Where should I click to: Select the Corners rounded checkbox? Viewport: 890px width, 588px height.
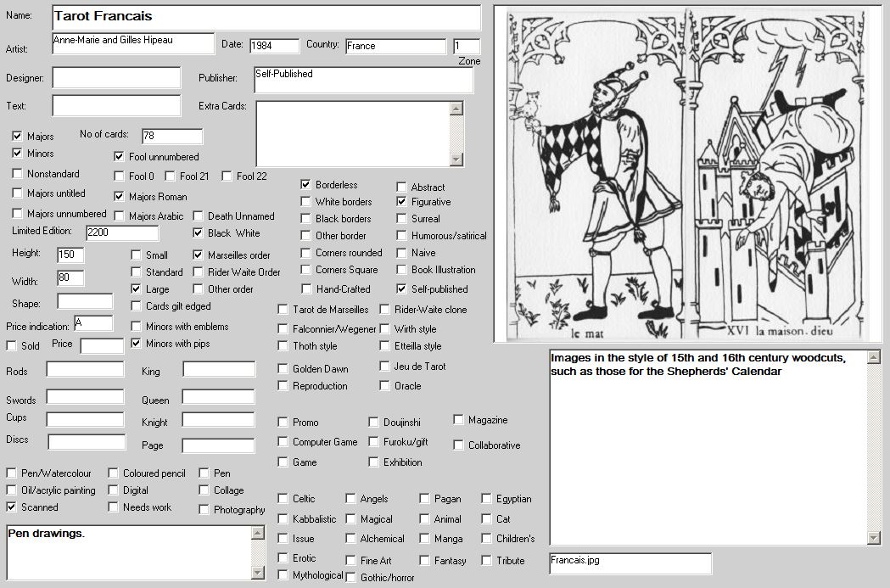(306, 253)
